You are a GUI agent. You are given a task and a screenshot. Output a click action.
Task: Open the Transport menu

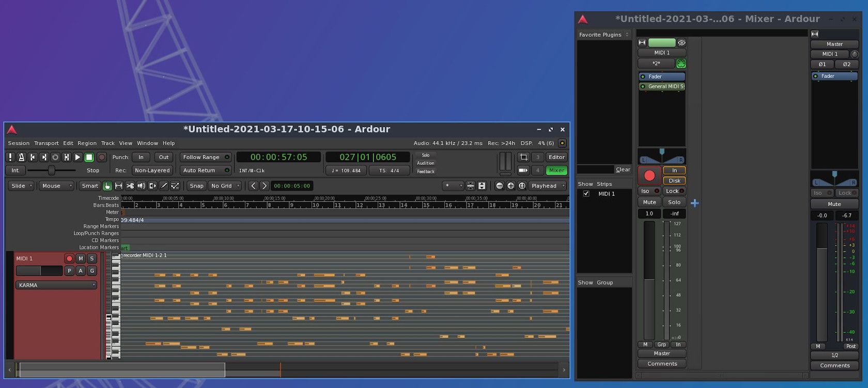pyautogui.click(x=47, y=143)
